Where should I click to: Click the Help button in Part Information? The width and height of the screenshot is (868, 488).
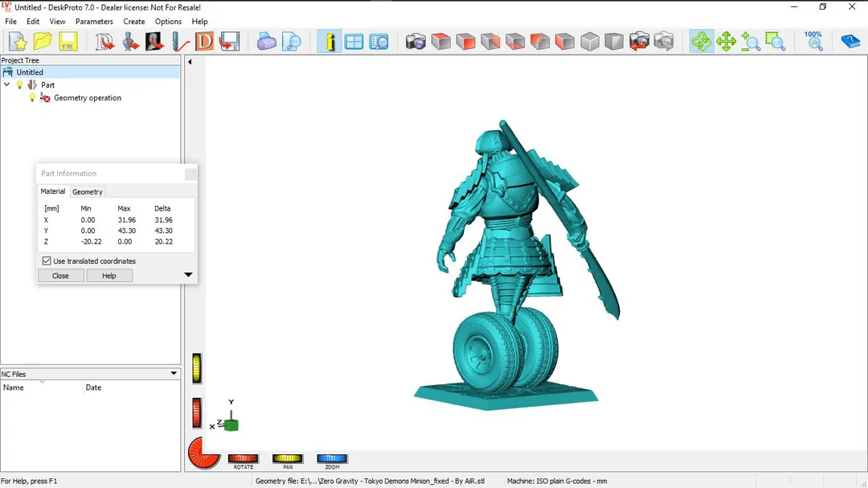point(109,276)
